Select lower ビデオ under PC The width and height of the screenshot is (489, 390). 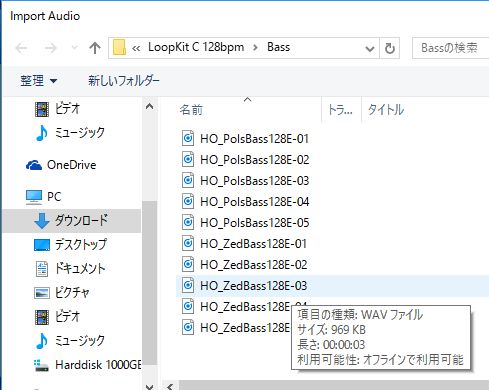coord(57,316)
